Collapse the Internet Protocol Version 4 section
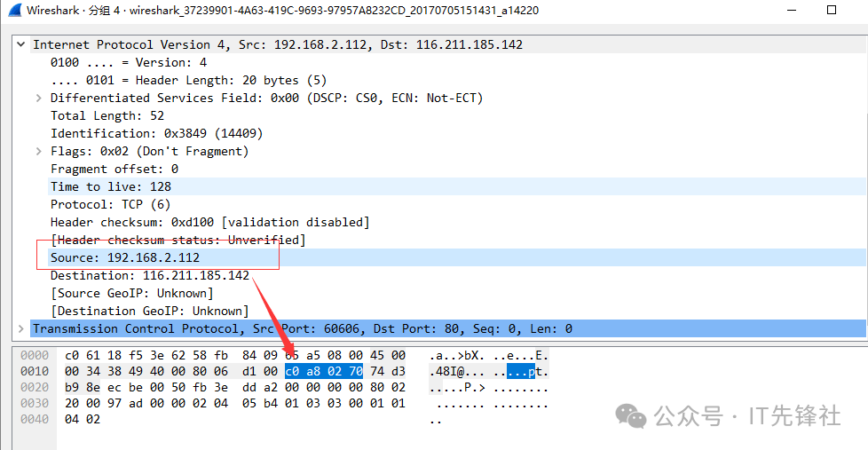 tap(21, 44)
